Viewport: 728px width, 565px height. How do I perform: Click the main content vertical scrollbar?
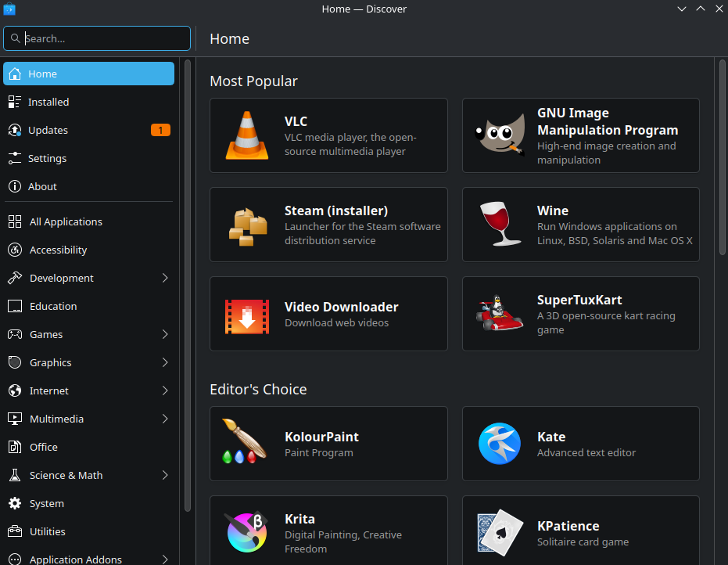(722, 157)
